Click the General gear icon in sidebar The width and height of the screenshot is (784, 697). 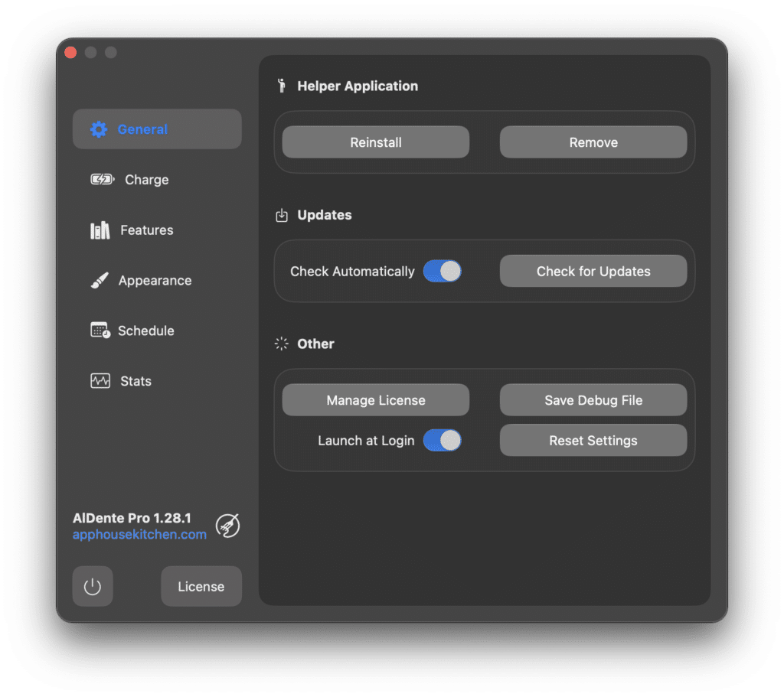point(99,129)
